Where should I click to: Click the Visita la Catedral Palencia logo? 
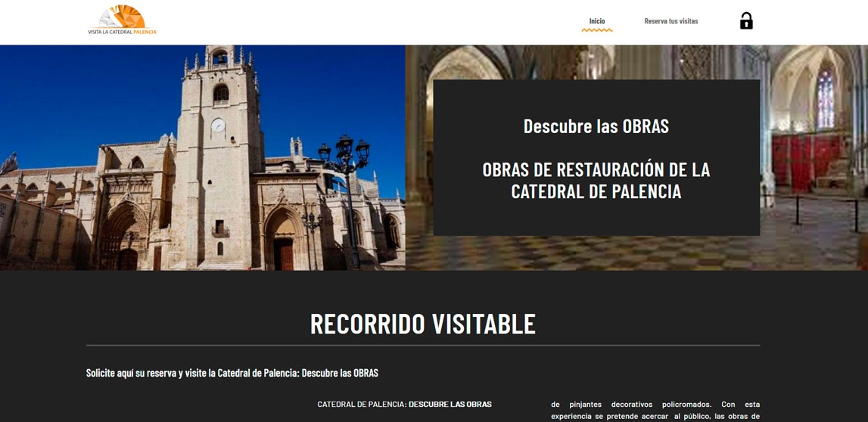(123, 20)
